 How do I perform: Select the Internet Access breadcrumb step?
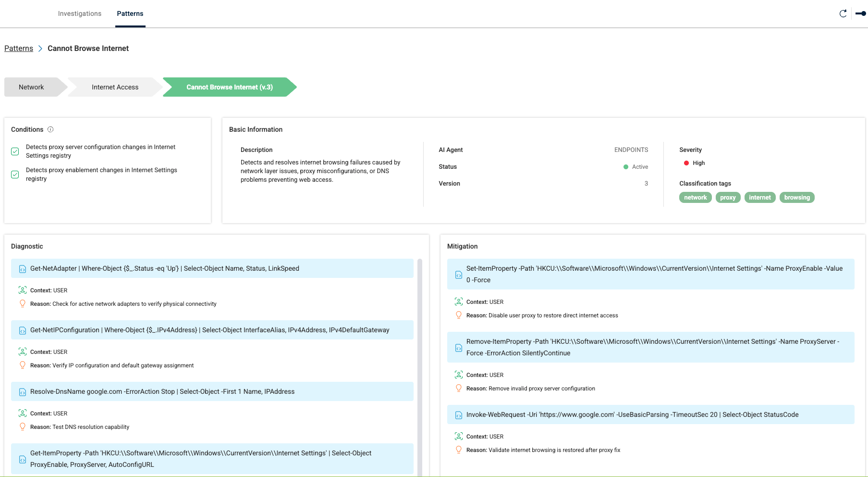pos(115,87)
